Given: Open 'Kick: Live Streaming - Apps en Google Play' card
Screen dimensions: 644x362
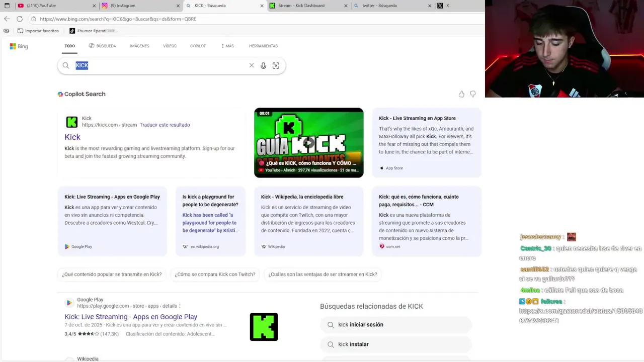Looking at the screenshot, I should [x=112, y=221].
